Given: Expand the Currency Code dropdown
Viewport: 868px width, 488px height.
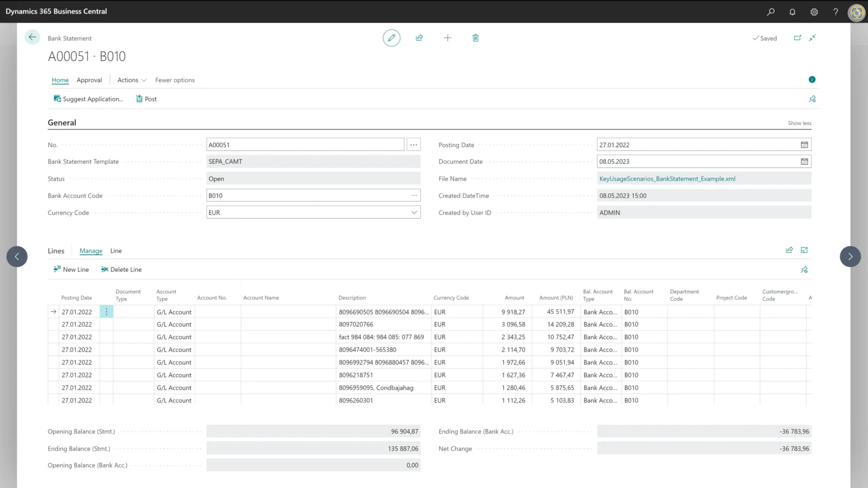Looking at the screenshot, I should pyautogui.click(x=414, y=213).
